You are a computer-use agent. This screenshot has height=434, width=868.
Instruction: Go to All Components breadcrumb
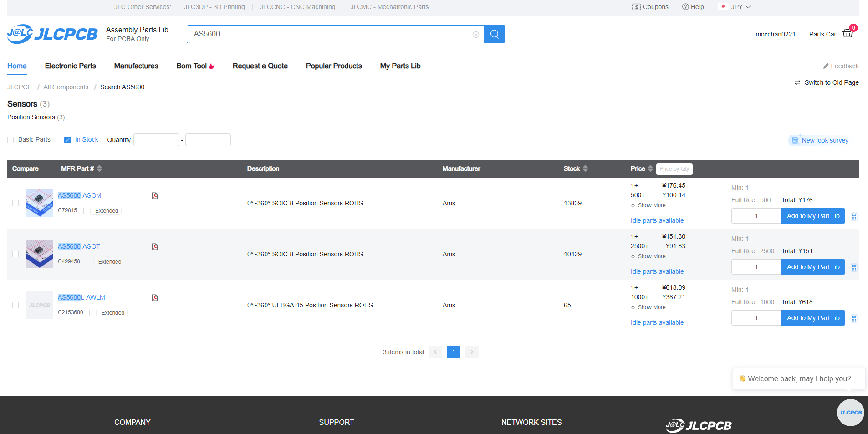66,87
